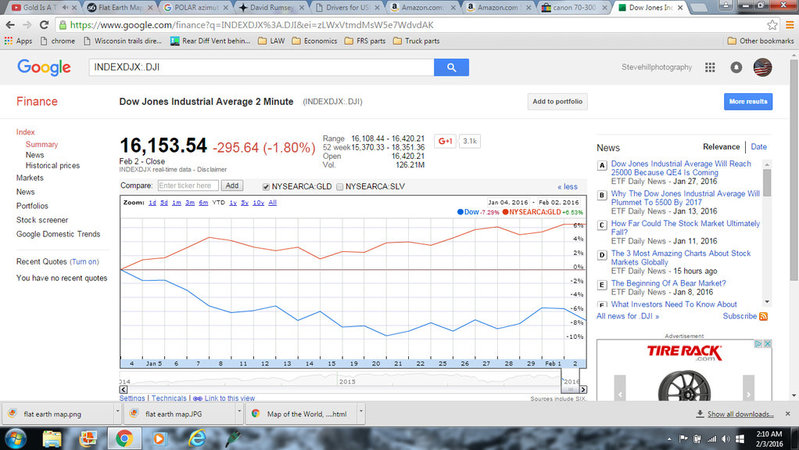The image size is (799, 450).
Task: Set chart zoom to 1y
Action: click(x=233, y=203)
